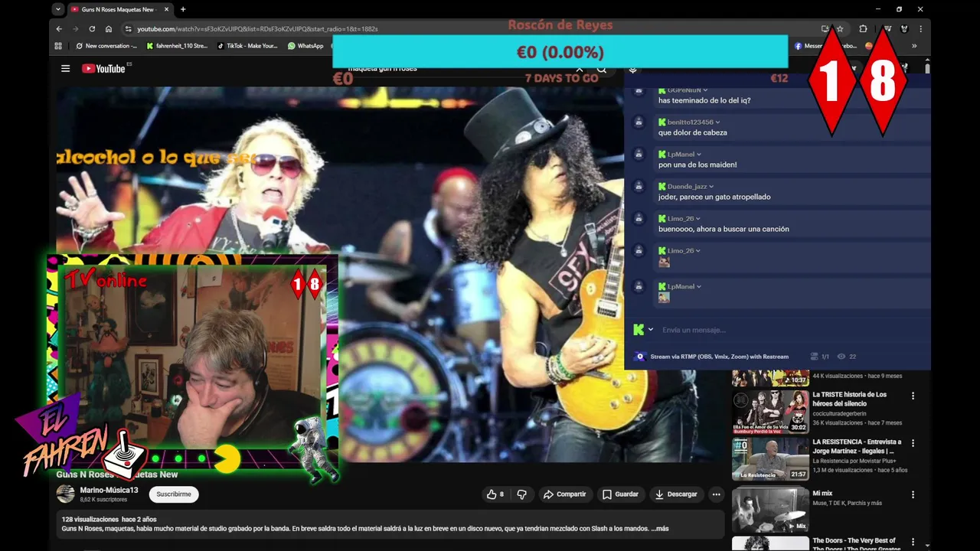The height and width of the screenshot is (551, 980).
Task: Open a new browser tab with plus
Action: pos(183,9)
